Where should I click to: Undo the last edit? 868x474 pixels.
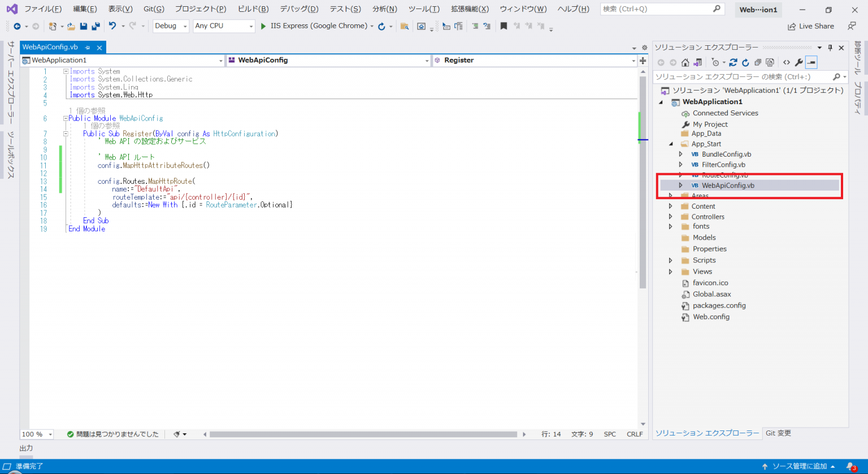pos(112,26)
